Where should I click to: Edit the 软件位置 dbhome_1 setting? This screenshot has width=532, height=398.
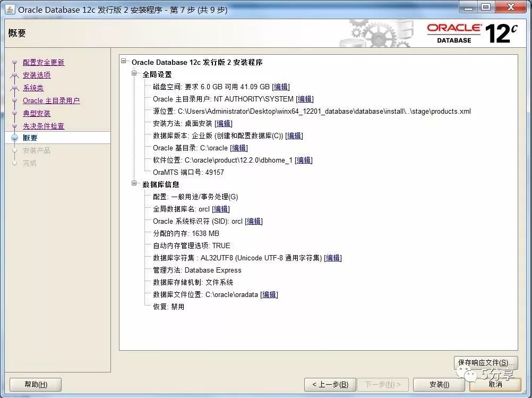point(304,160)
